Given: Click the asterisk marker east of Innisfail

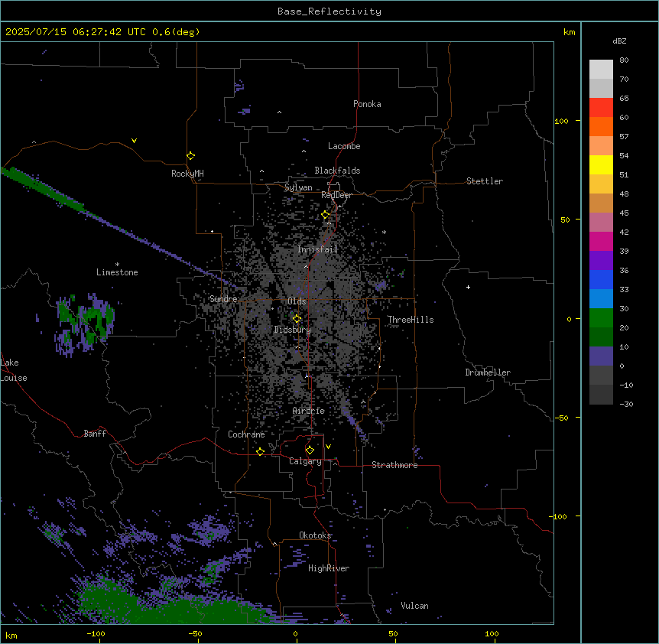Looking at the screenshot, I should pos(384,232).
